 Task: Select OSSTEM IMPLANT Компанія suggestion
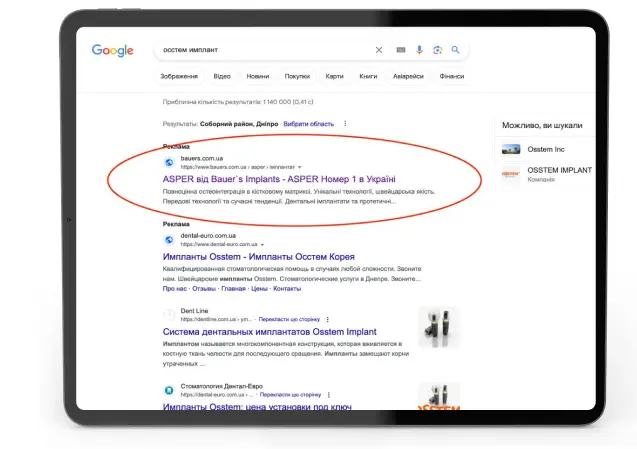(x=546, y=174)
